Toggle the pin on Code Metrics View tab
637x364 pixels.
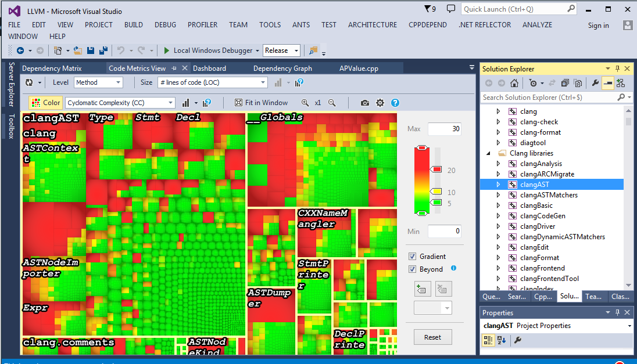pos(174,68)
